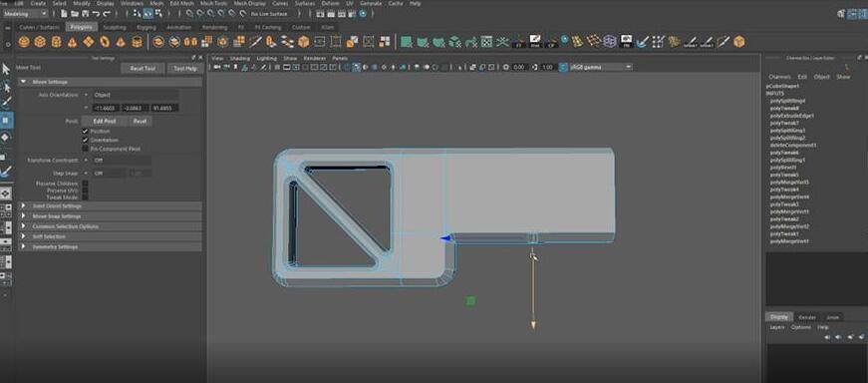
Task: Click the Edit Pivot button
Action: click(105, 121)
